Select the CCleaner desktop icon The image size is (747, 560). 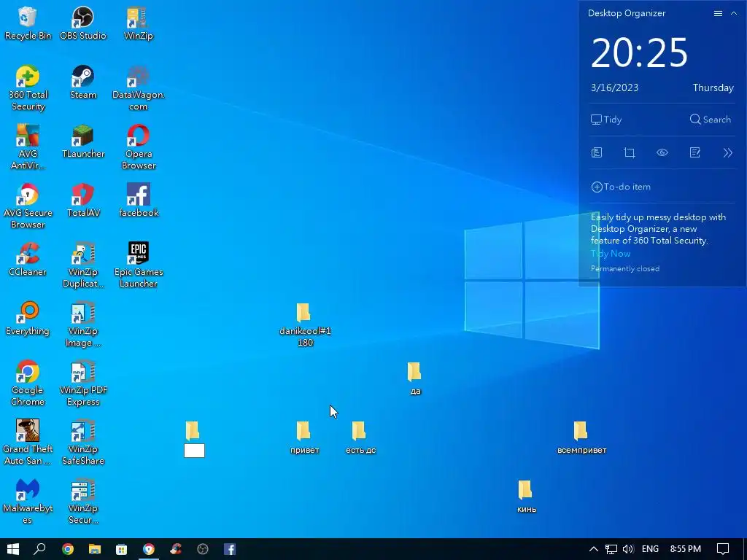point(28,260)
